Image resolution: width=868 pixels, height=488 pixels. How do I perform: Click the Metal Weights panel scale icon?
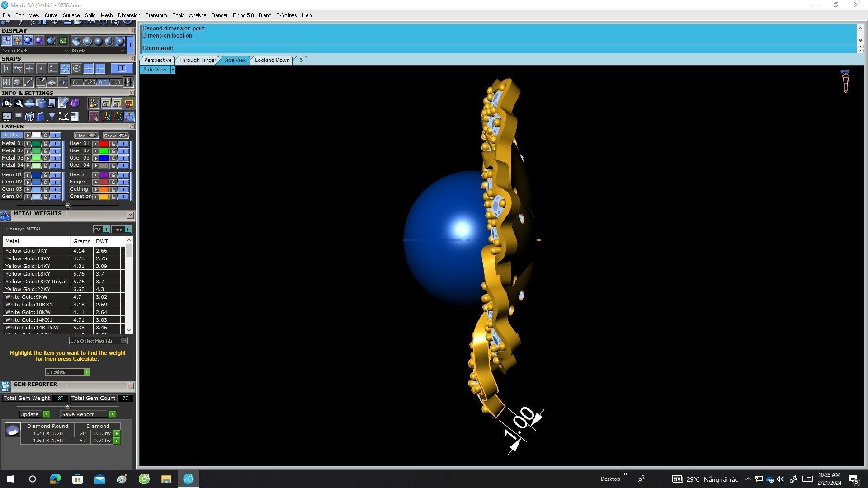tap(5, 216)
